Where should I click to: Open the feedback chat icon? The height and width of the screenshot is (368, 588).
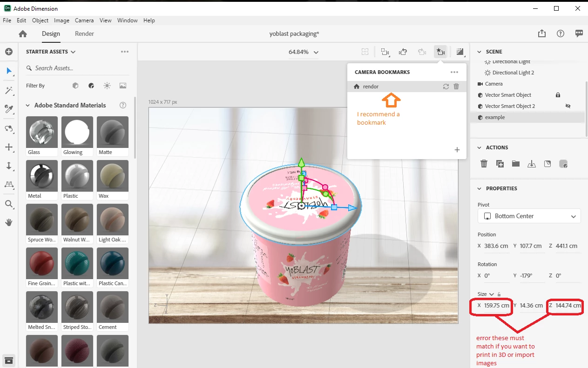tap(579, 33)
